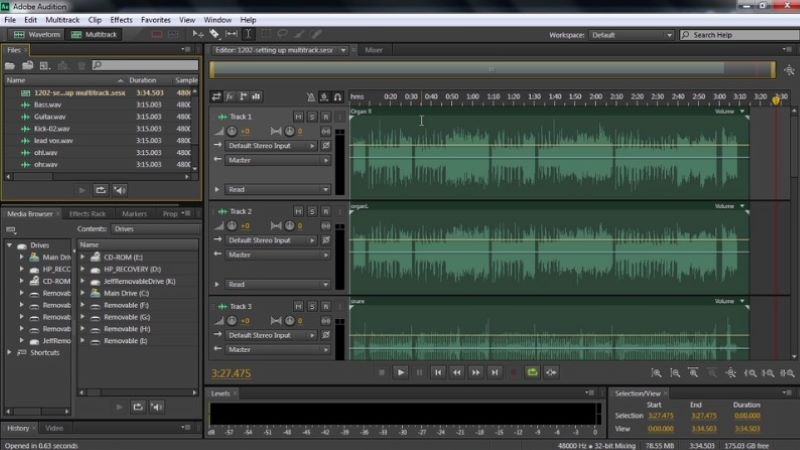This screenshot has height=450, width=800.
Task: Toggle the metronome icon above tracks
Action: pos(311,97)
